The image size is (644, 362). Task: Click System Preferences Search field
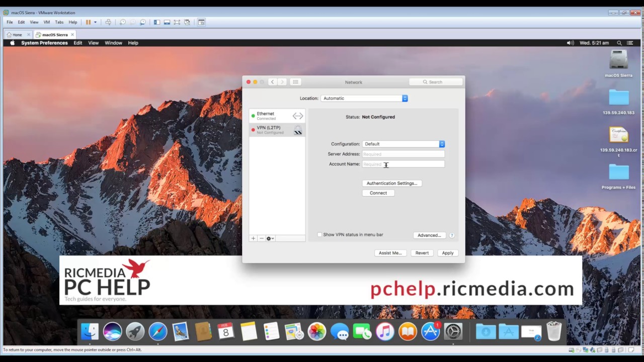click(x=436, y=82)
